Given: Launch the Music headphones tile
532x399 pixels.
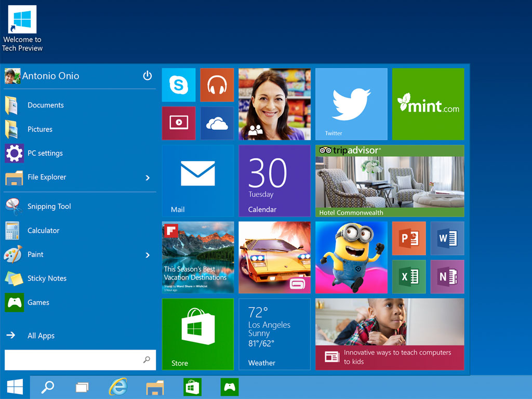Looking at the screenshot, I should pos(217,85).
